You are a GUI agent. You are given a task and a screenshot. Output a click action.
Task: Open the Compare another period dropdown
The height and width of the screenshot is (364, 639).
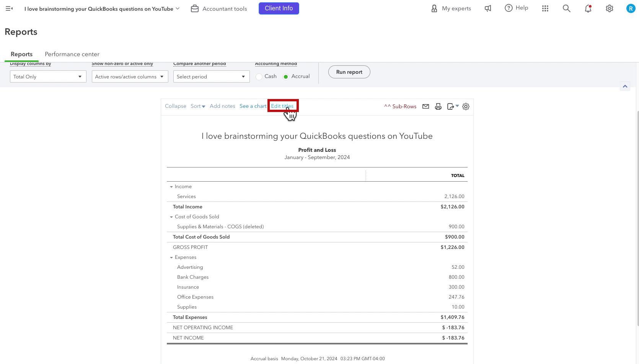212,76
